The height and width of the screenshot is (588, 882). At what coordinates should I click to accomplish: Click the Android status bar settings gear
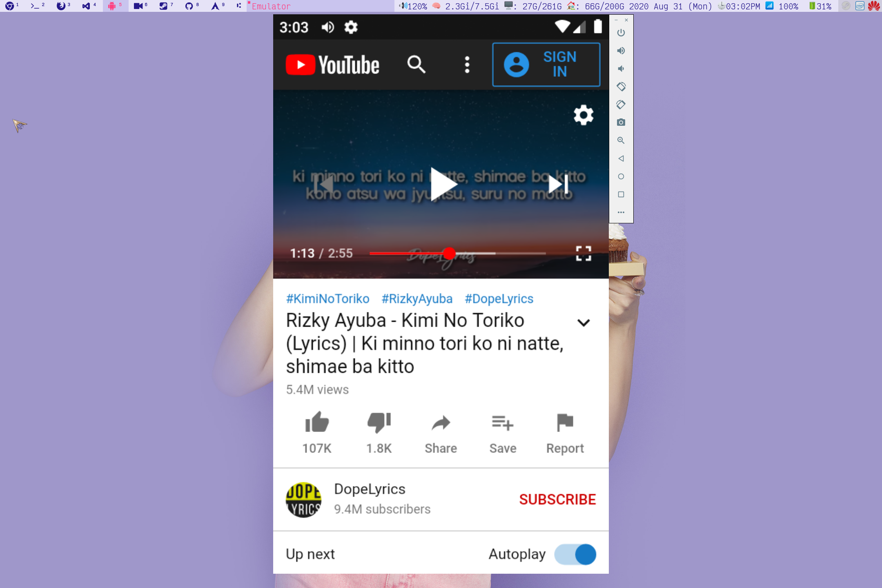click(x=351, y=27)
